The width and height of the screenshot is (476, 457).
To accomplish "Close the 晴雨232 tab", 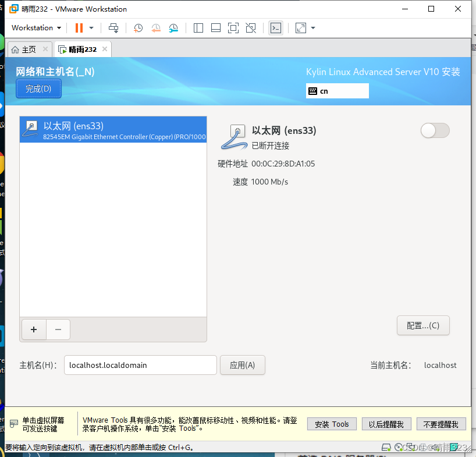I will coord(105,49).
